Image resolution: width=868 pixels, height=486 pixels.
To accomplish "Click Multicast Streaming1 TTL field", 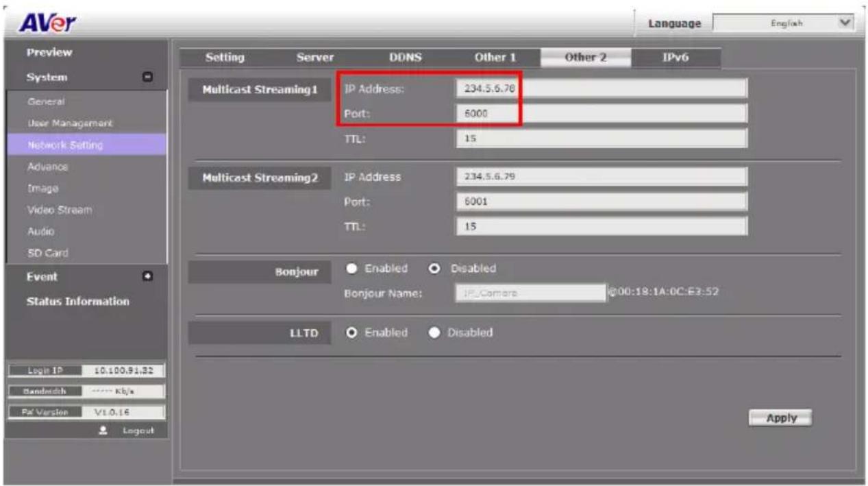I will coord(602,138).
